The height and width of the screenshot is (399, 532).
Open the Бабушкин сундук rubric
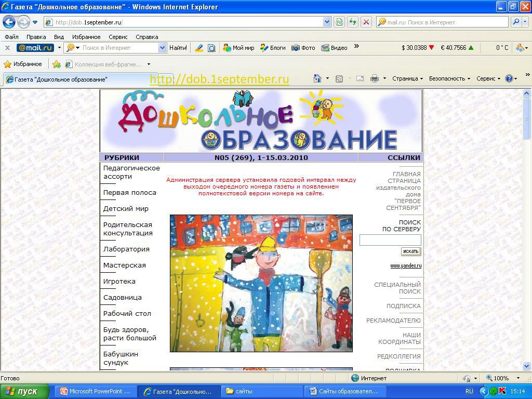pyautogui.click(x=121, y=358)
